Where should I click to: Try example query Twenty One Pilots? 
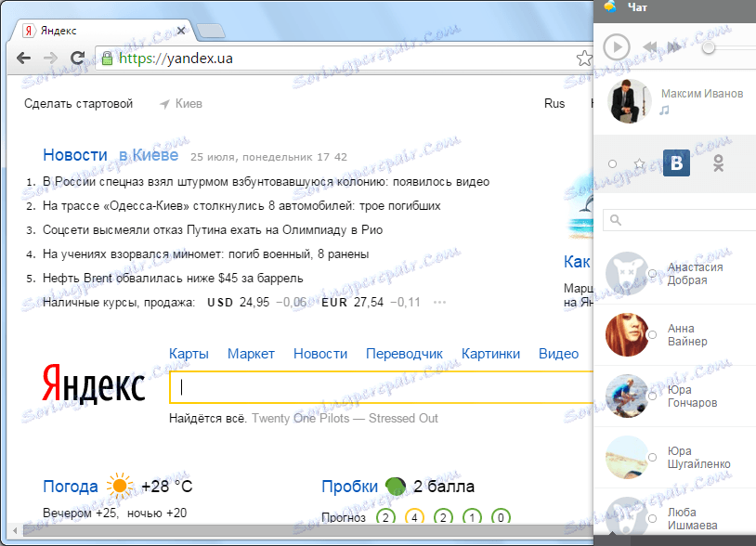point(345,418)
